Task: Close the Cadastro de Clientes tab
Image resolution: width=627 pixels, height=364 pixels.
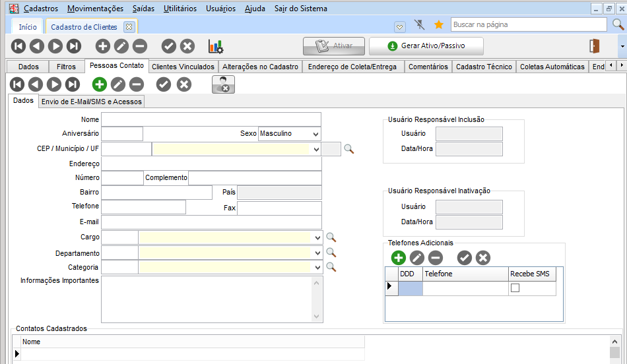Action: click(x=129, y=27)
